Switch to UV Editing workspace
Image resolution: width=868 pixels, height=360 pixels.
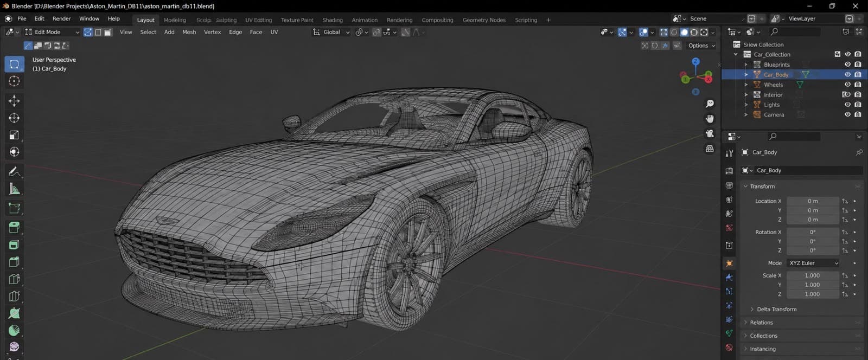pos(258,20)
